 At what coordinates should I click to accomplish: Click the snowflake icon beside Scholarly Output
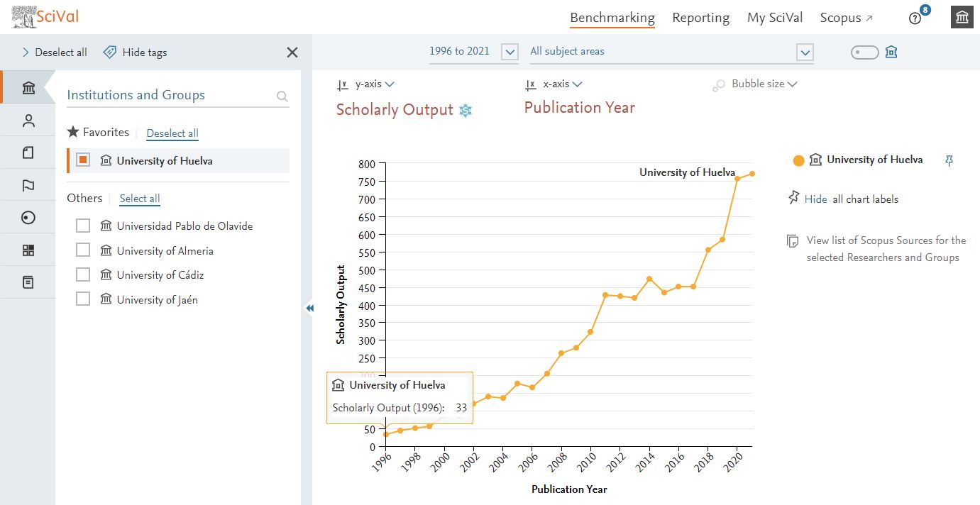(466, 110)
